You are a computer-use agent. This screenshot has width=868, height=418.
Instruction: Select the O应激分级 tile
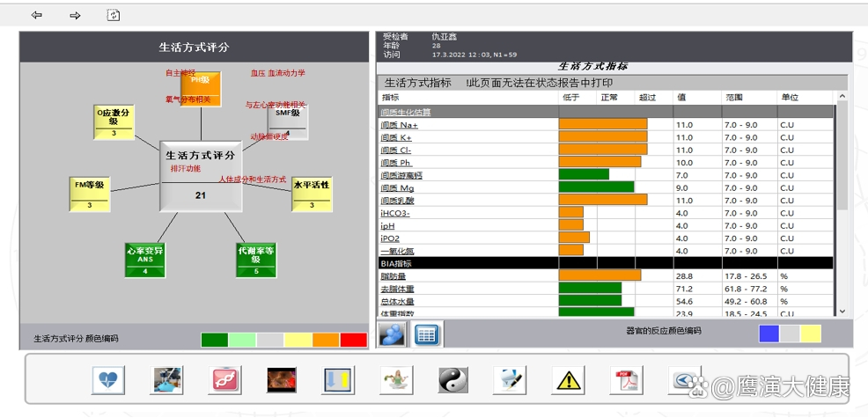tap(114, 121)
